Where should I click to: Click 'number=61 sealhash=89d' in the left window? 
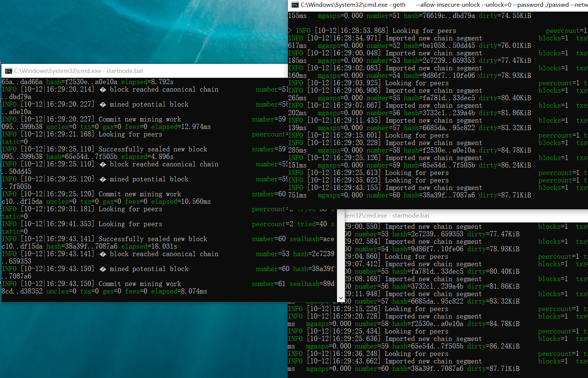pyautogui.click(x=293, y=284)
